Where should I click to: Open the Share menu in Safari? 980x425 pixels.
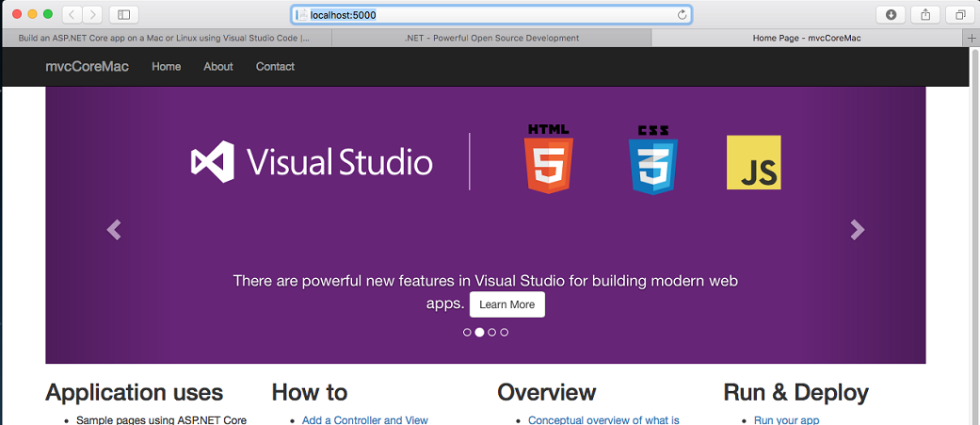925,14
